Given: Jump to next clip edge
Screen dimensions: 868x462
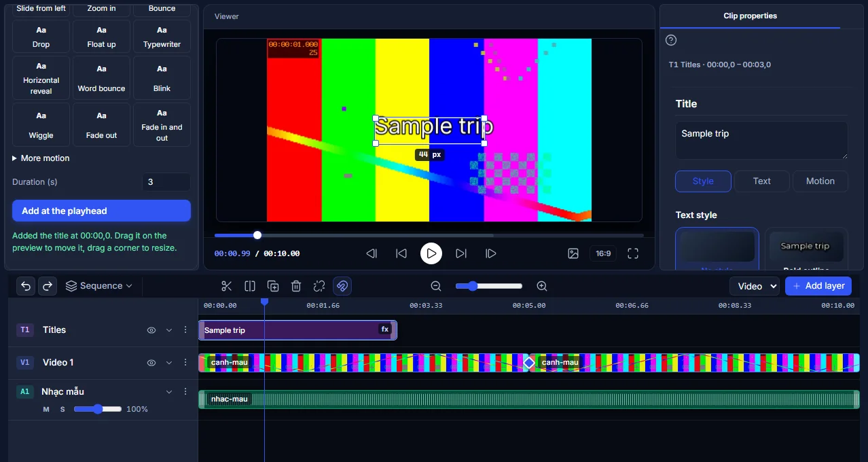Looking at the screenshot, I should pyautogui.click(x=461, y=253).
